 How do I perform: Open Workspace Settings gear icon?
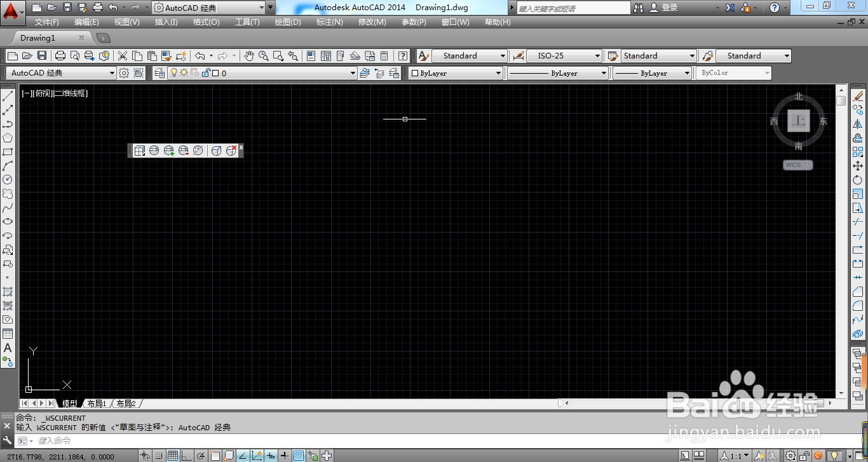click(x=125, y=73)
